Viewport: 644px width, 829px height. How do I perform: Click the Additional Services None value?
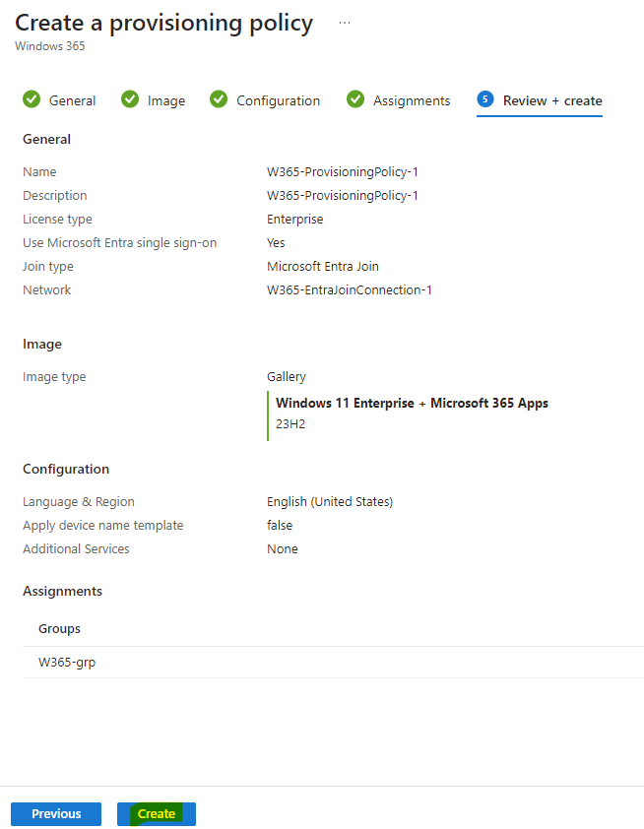[283, 549]
